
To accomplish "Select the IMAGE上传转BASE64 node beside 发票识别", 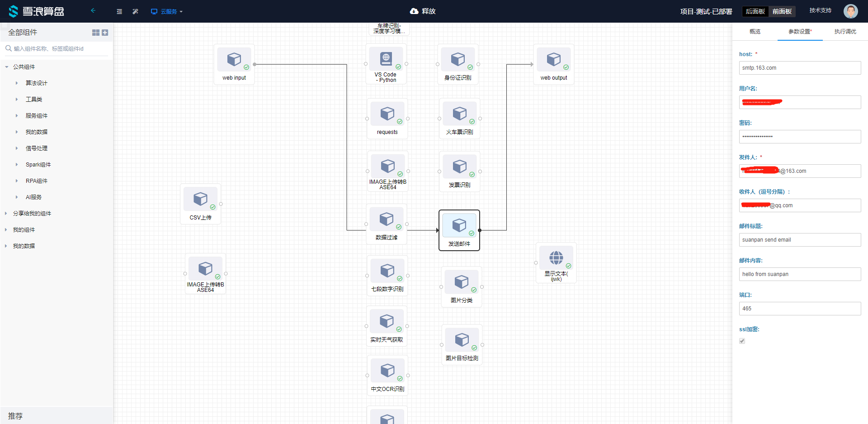I will click(388, 171).
